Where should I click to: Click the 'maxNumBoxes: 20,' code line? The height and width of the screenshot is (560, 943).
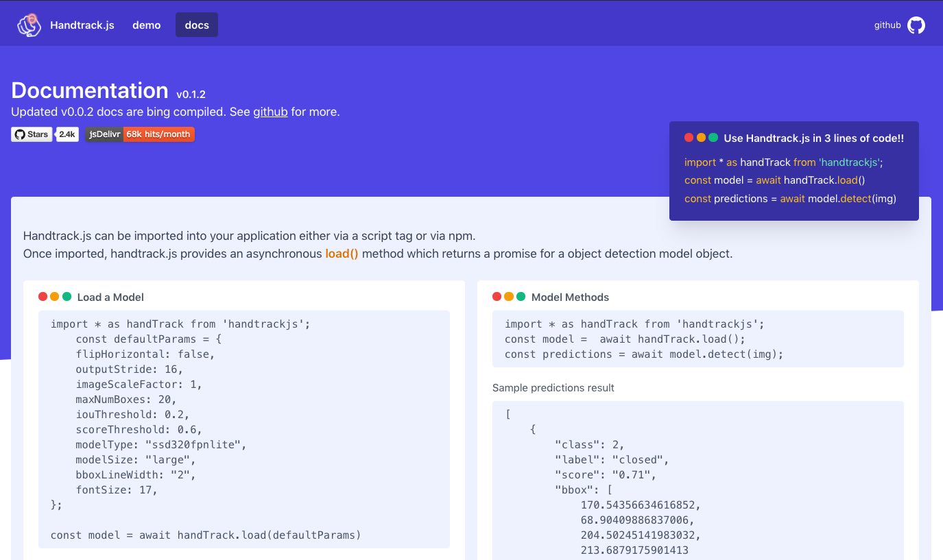click(x=126, y=400)
